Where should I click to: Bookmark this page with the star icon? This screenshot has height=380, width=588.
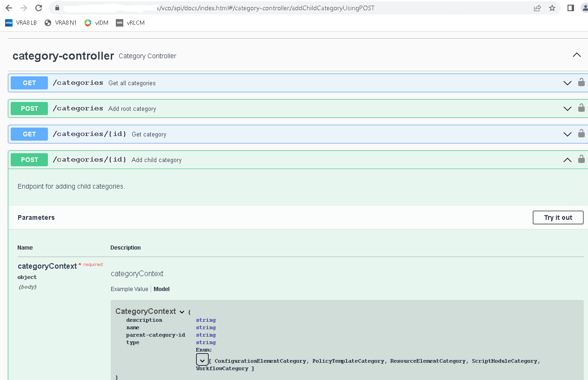click(x=553, y=7)
